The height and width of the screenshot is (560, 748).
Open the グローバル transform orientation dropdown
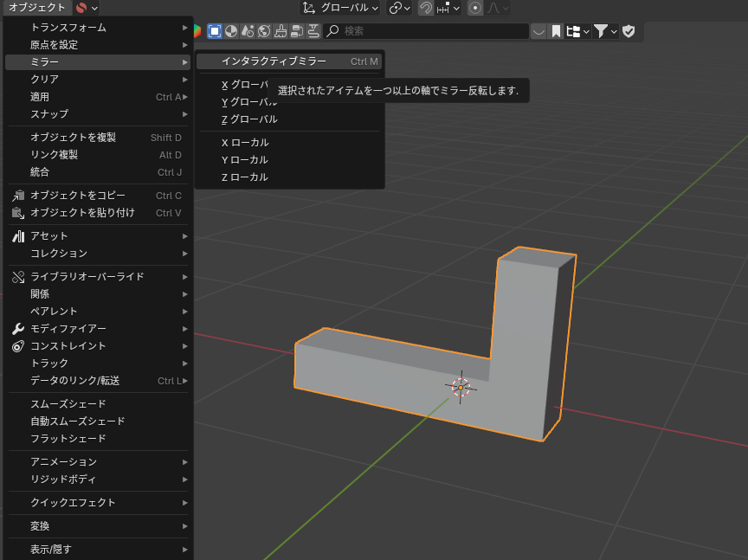[x=340, y=8]
